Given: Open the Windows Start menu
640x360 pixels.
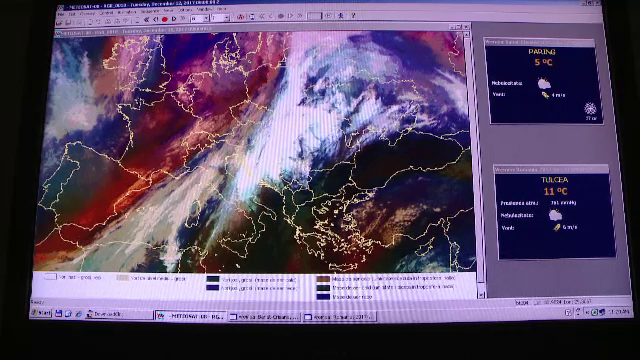Looking at the screenshot, I should point(41,313).
